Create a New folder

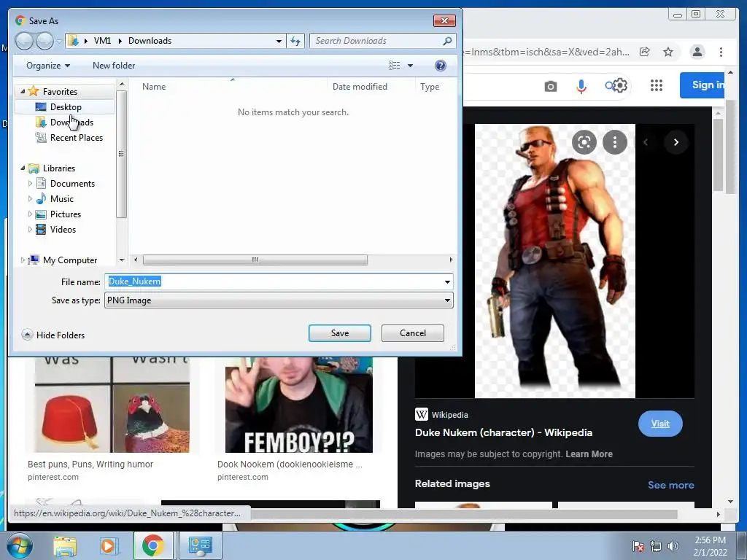point(114,66)
